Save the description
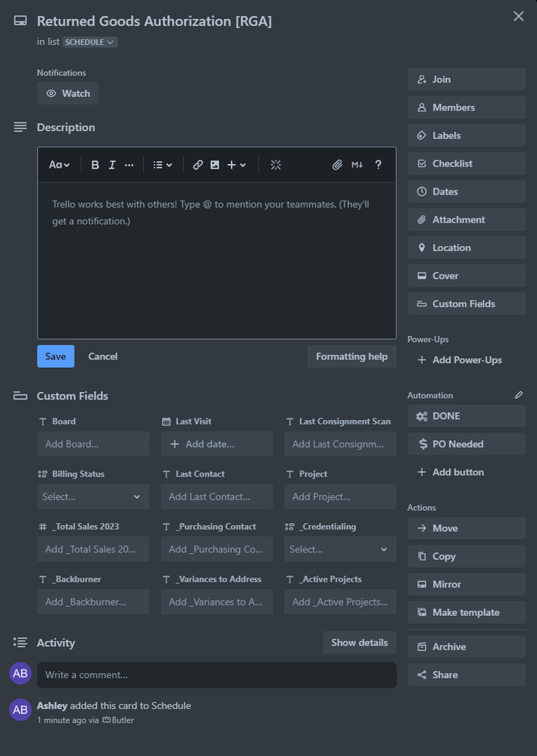 55,356
